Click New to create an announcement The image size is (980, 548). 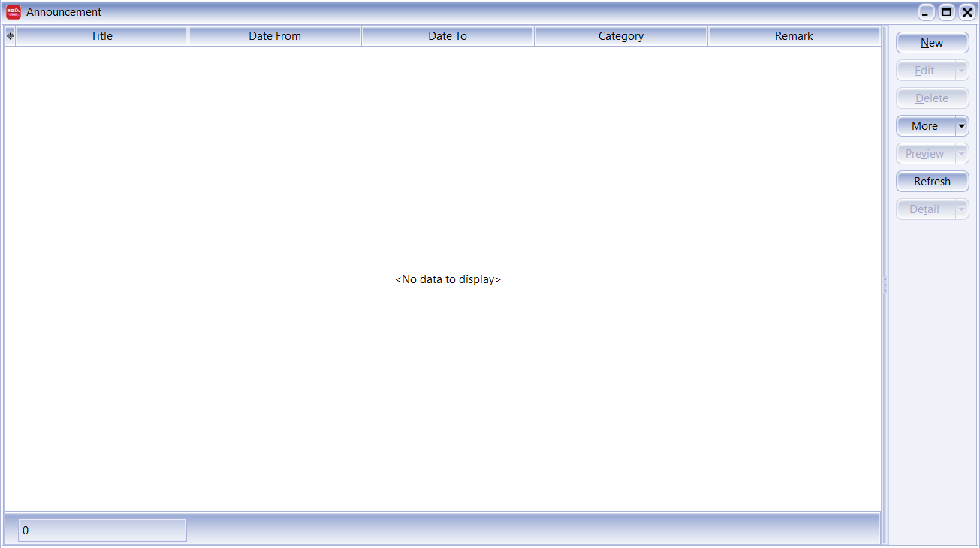tap(932, 43)
